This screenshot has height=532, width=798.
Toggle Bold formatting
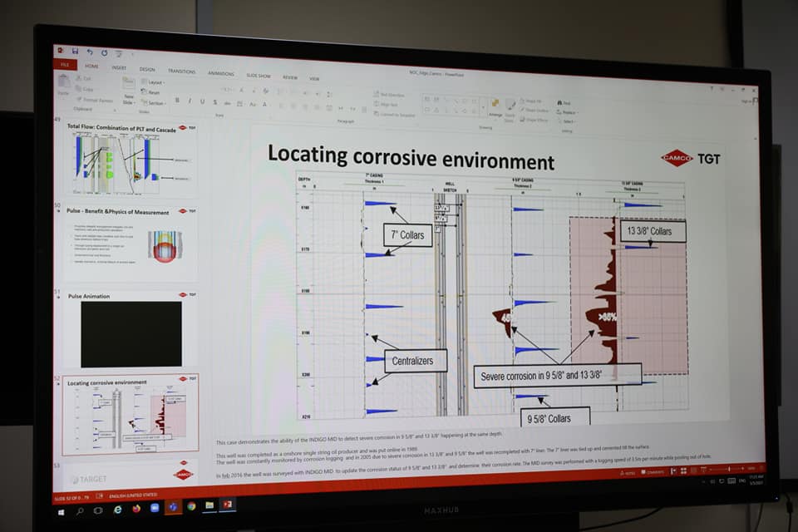(x=177, y=101)
